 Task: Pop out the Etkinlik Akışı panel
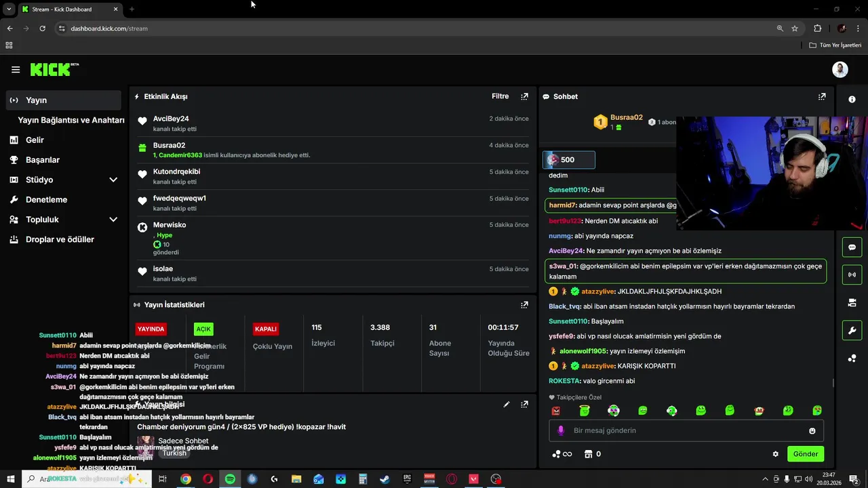pos(524,96)
